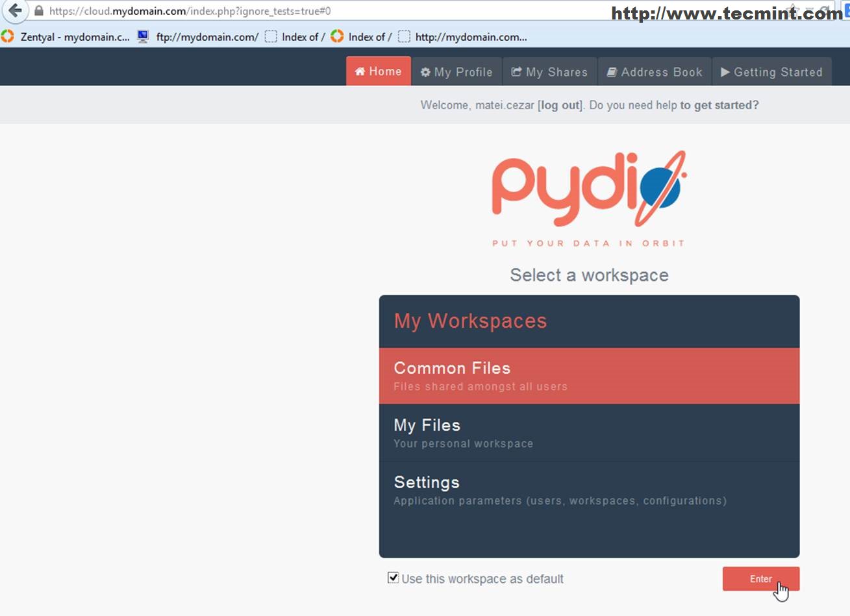Choose the My Files workspace
850x616 pixels.
[x=589, y=433]
